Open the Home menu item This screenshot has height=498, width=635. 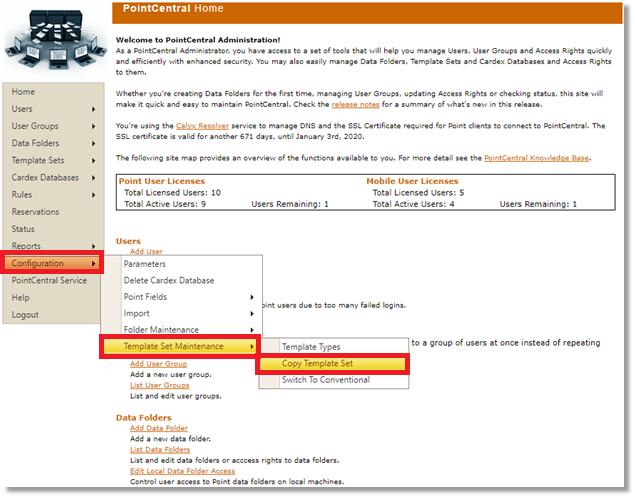tap(23, 92)
